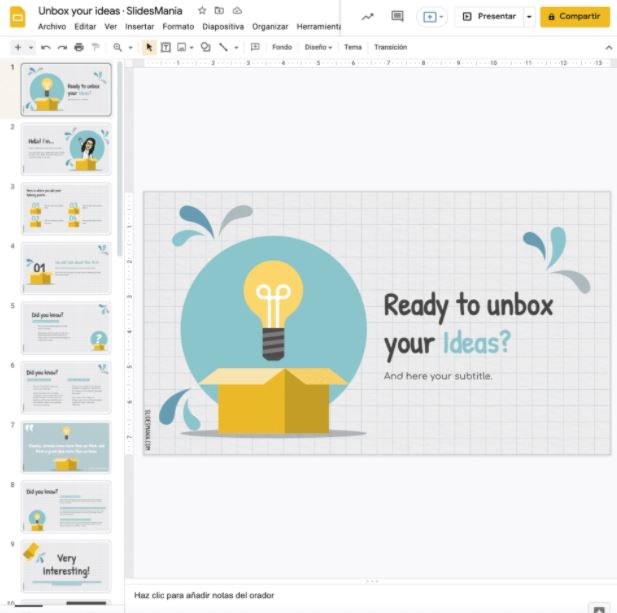Open Presentar options dropdown arrow
Screen dimensions: 617x613
529,17
